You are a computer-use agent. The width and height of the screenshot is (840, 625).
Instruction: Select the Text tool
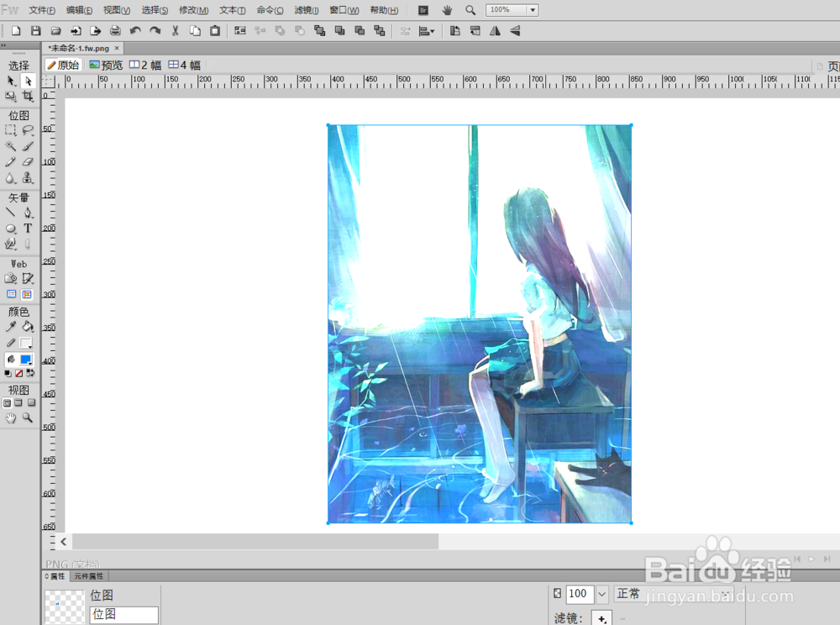[28, 228]
